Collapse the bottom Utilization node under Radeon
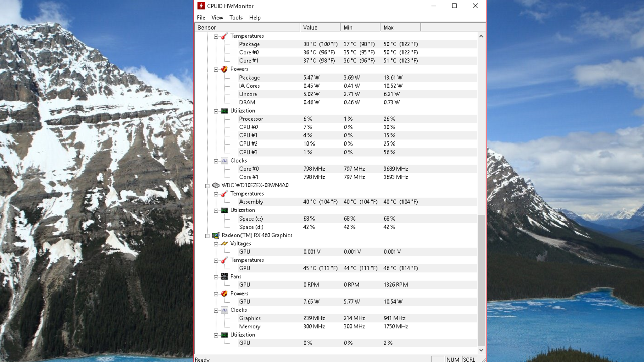This screenshot has height=362, width=644. click(x=216, y=335)
